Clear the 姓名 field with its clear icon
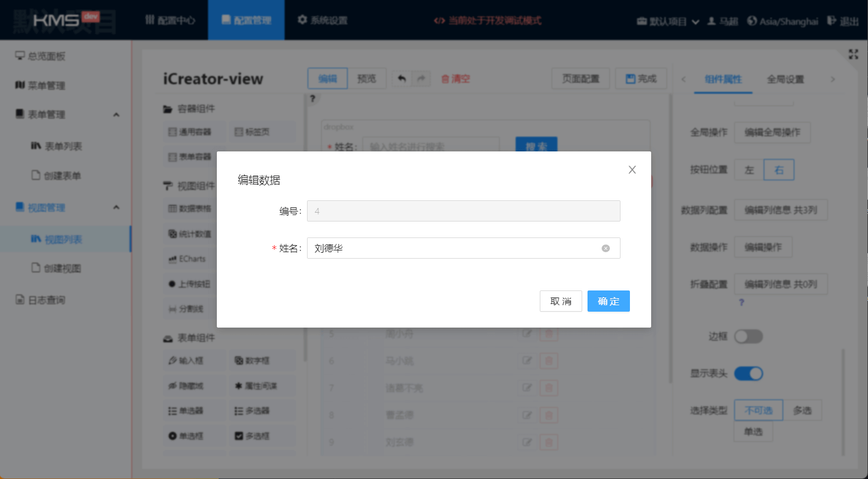The height and width of the screenshot is (479, 868). [x=605, y=249]
